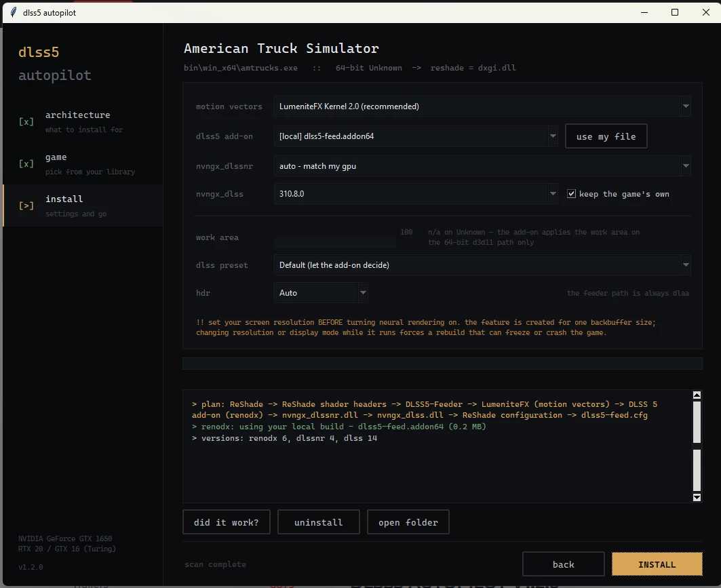This screenshot has width=721, height=588.
Task: Click the back button
Action: (x=563, y=564)
